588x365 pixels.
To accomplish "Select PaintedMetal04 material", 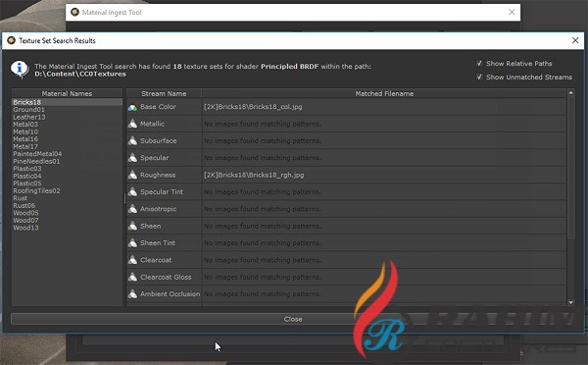I will 37,154.
